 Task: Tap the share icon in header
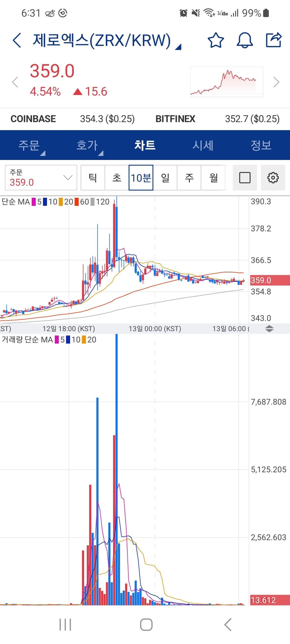click(x=274, y=40)
